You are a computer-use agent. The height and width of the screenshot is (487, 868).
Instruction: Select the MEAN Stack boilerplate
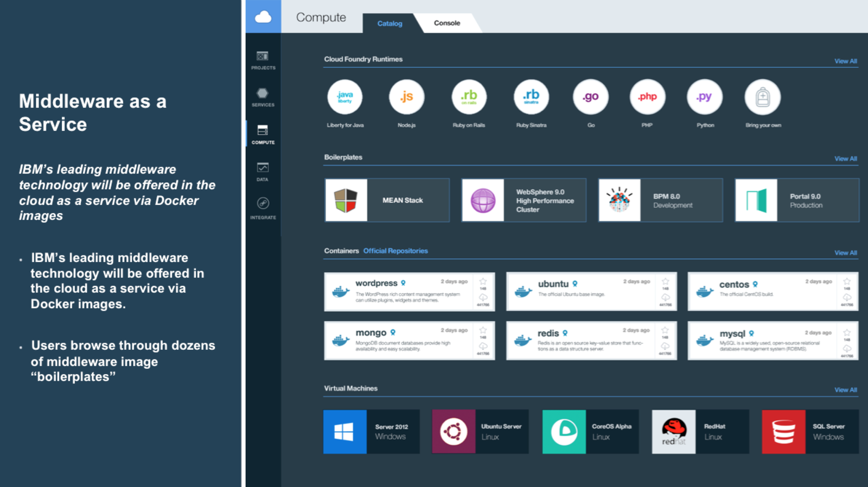387,200
